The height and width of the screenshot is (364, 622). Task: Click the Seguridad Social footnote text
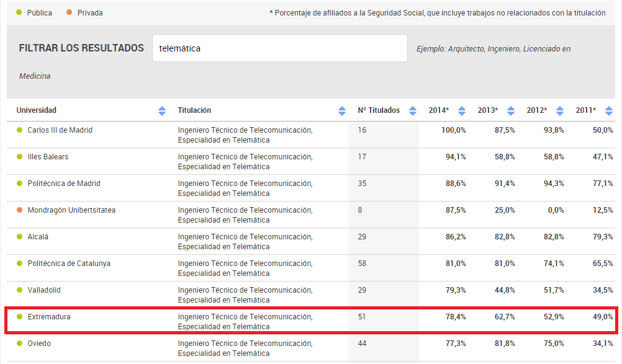(x=438, y=12)
